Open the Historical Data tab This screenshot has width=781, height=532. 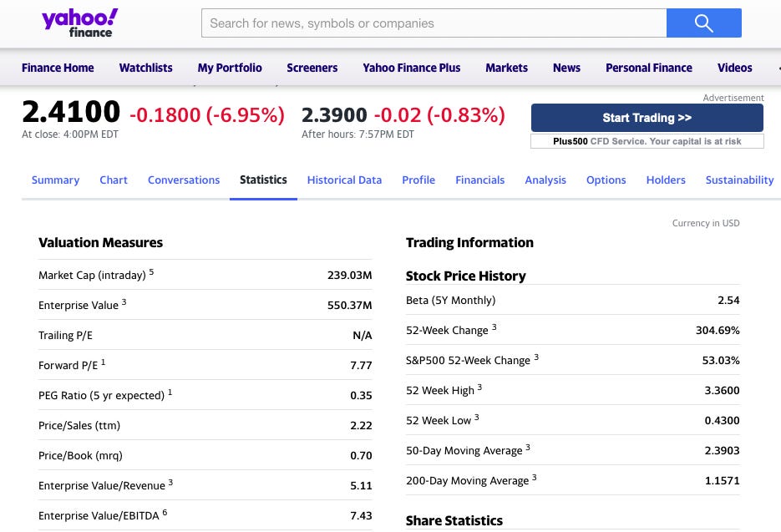(x=344, y=180)
